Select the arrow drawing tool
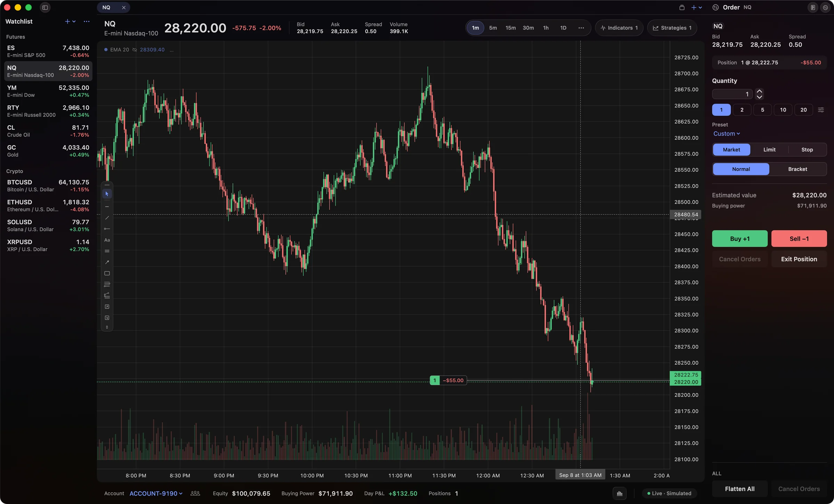This screenshot has height=504, width=834. click(107, 262)
